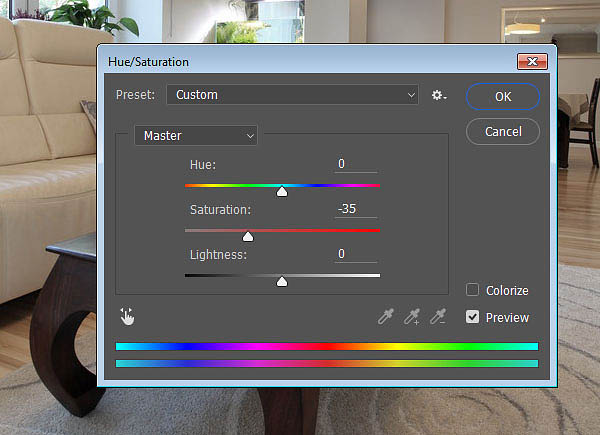
Task: Select the plain eyedropper tool
Action: pyautogui.click(x=386, y=316)
